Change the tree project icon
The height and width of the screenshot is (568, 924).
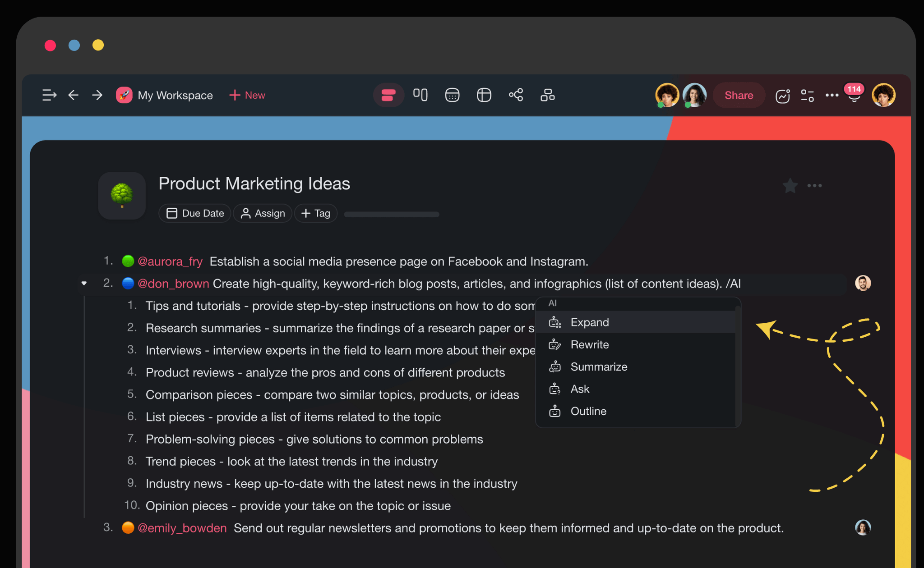coord(122,196)
